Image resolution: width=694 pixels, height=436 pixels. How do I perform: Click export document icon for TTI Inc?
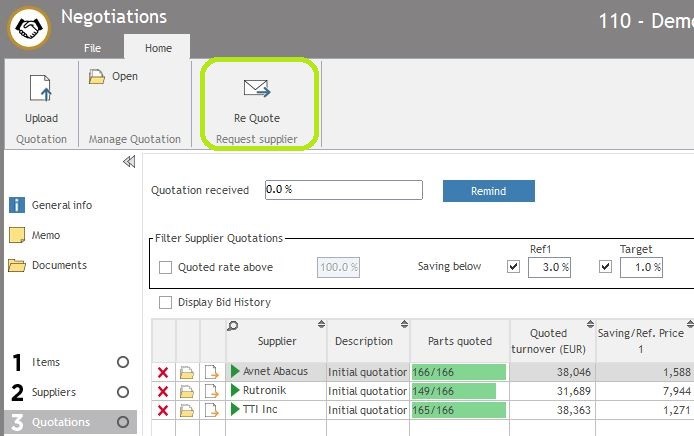[212, 410]
